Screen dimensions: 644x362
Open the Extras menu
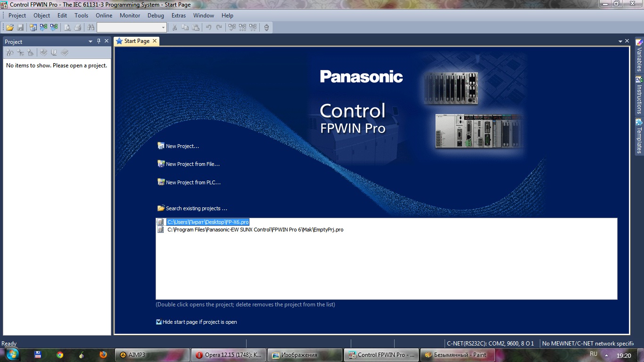coord(179,15)
